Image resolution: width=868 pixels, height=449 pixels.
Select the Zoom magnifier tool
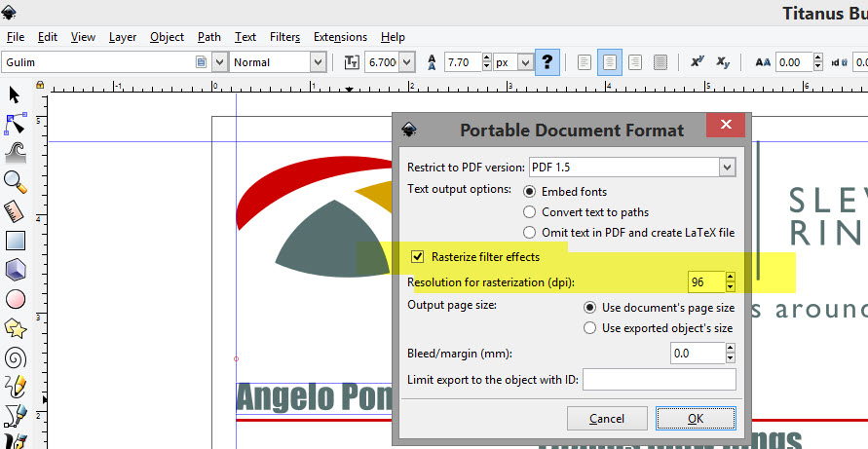[x=15, y=181]
